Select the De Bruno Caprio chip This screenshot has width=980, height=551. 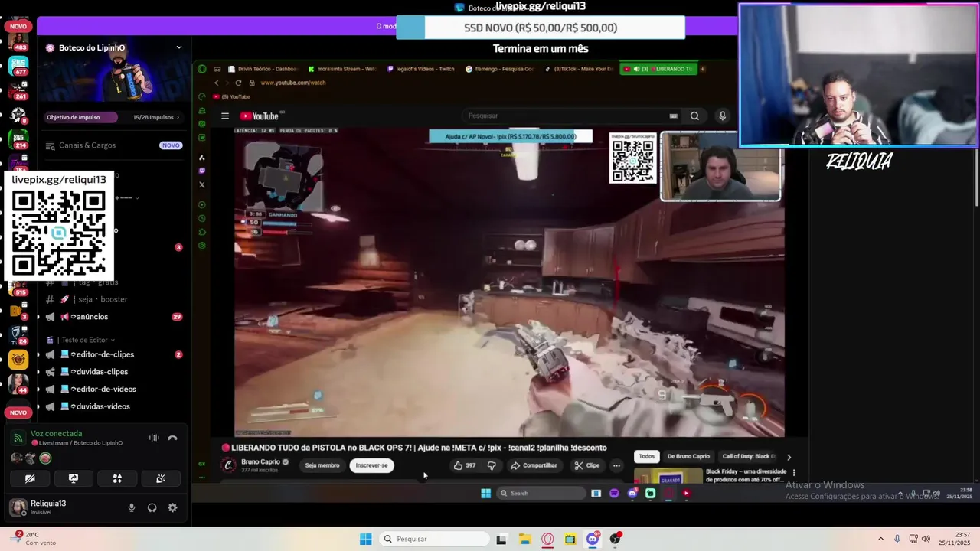(x=688, y=456)
